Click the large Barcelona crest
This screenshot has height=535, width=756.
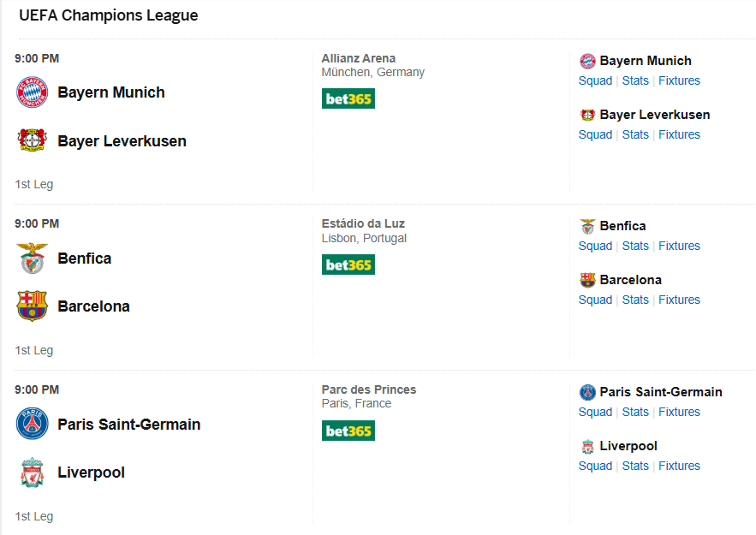click(33, 306)
